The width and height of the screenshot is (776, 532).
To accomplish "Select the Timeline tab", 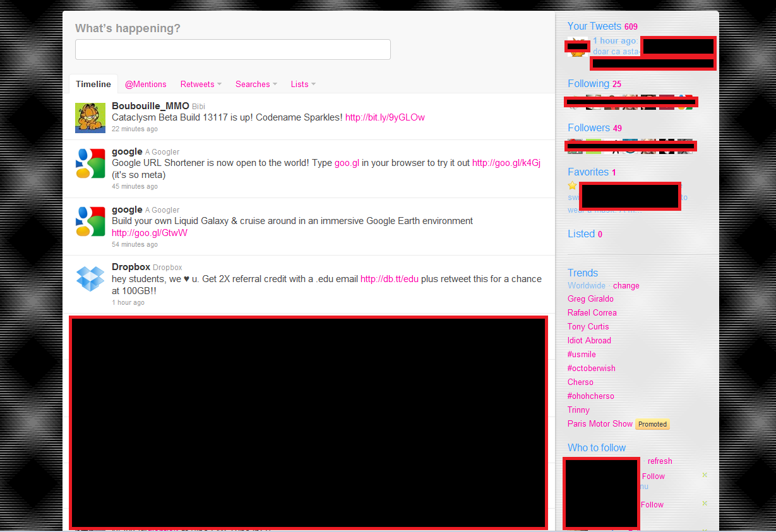I will tap(93, 83).
